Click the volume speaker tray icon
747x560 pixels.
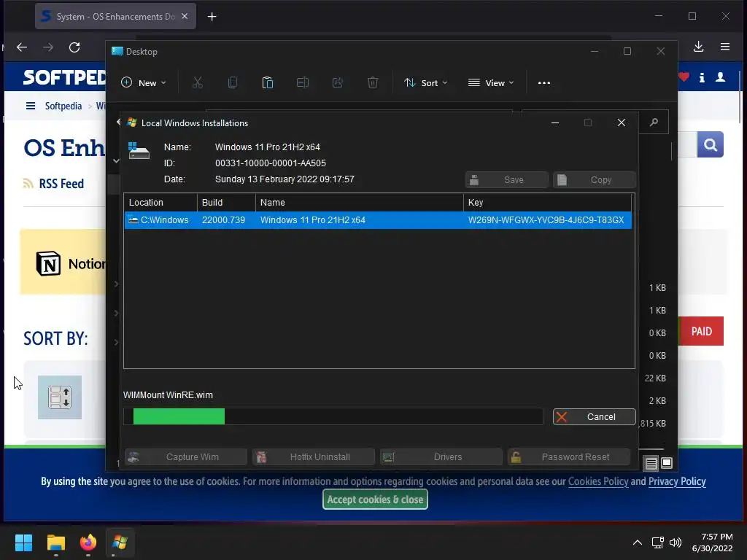(675, 542)
